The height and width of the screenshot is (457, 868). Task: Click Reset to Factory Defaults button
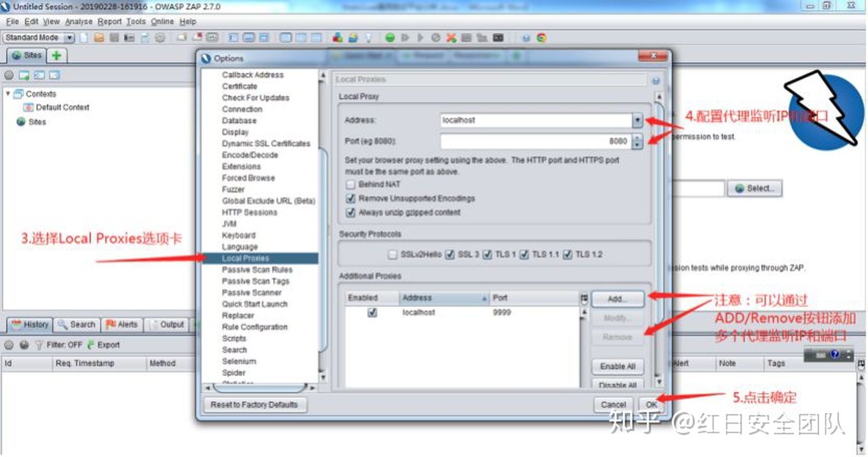[x=254, y=405]
